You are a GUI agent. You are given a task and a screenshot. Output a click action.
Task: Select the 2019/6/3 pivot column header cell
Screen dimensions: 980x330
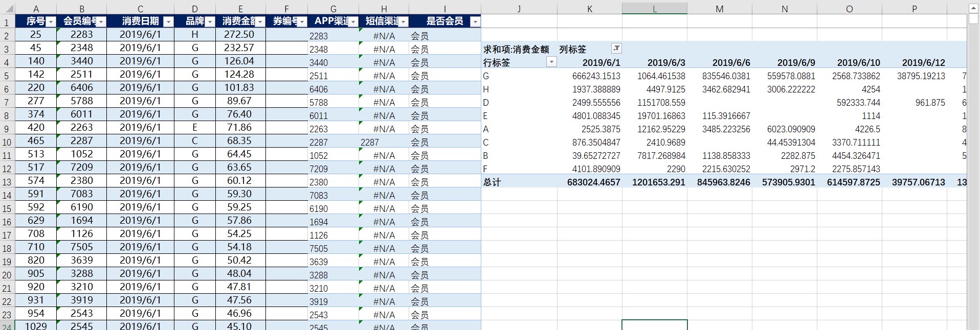[x=655, y=62]
